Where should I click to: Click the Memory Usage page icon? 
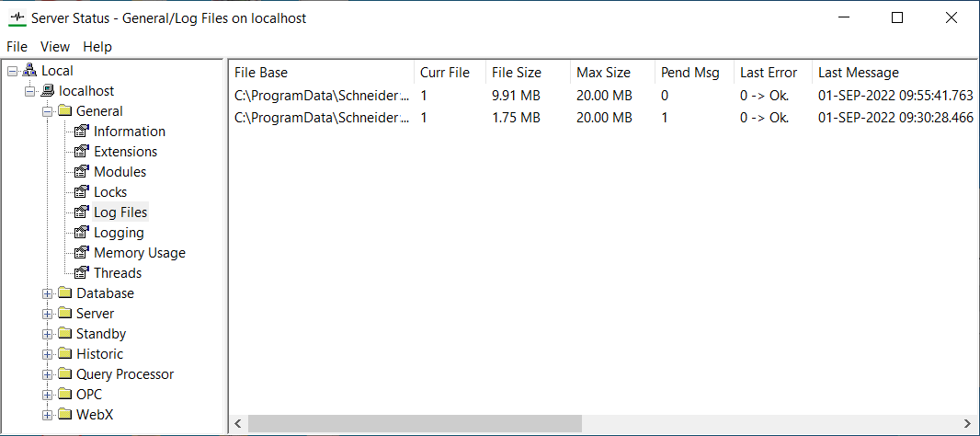tap(81, 253)
